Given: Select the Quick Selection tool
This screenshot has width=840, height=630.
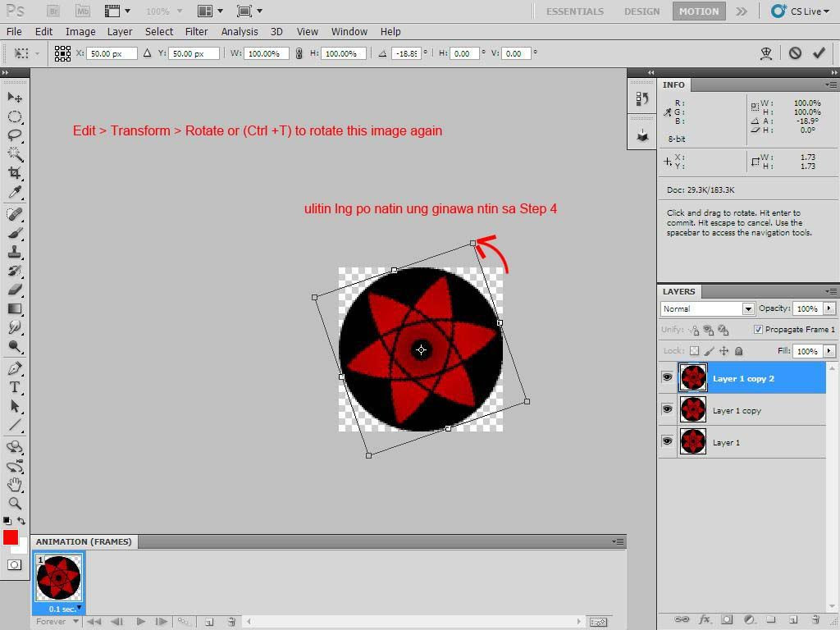Looking at the screenshot, I should pos(15,154).
